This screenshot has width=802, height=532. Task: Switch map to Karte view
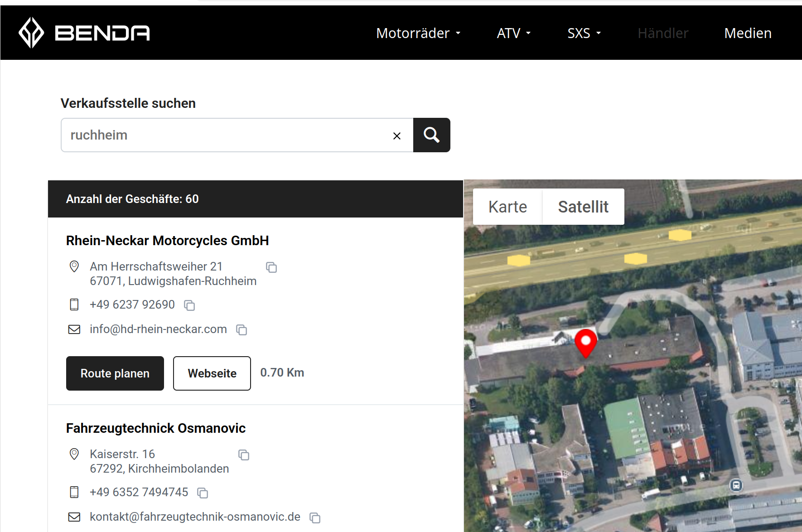pyautogui.click(x=507, y=207)
